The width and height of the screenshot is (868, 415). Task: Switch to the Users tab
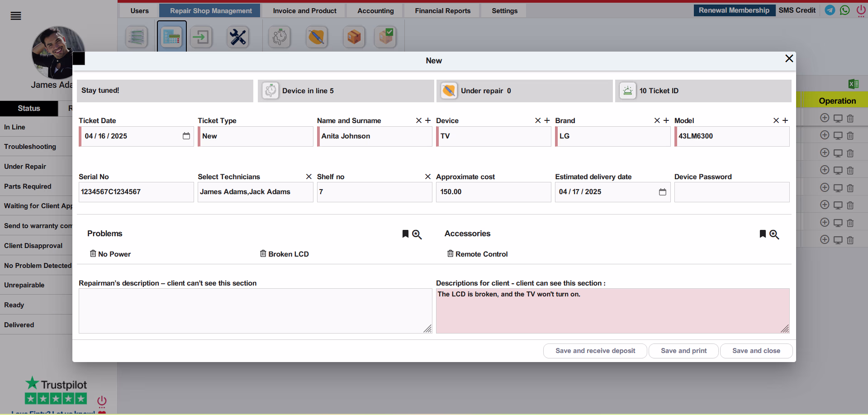pos(140,11)
